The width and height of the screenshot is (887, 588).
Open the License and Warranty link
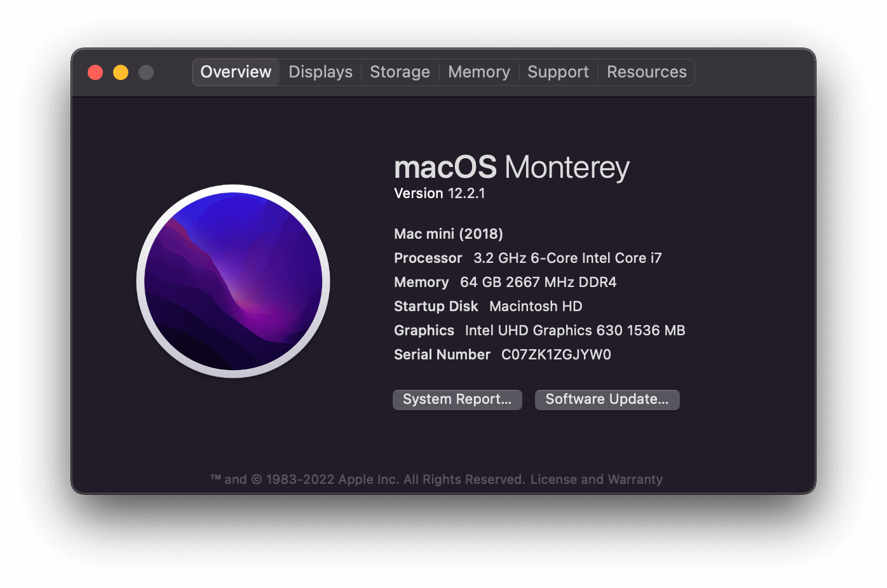[597, 479]
